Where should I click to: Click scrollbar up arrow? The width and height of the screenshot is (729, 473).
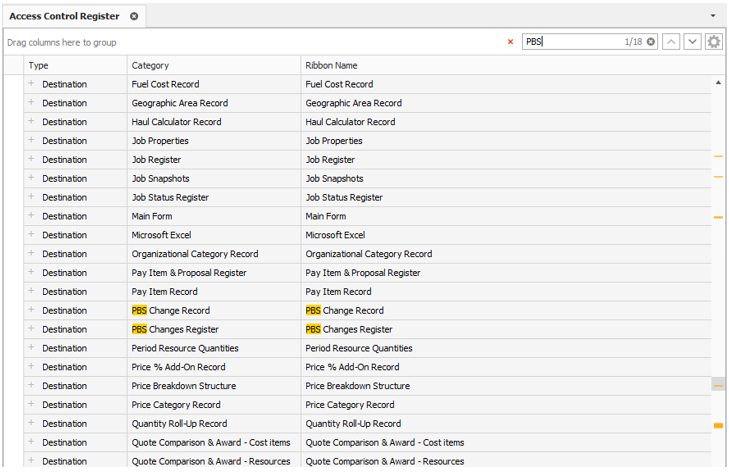pyautogui.click(x=718, y=83)
